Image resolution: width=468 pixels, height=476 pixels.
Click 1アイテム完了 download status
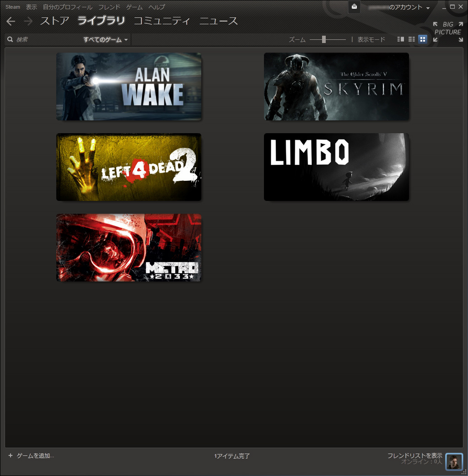click(x=232, y=456)
